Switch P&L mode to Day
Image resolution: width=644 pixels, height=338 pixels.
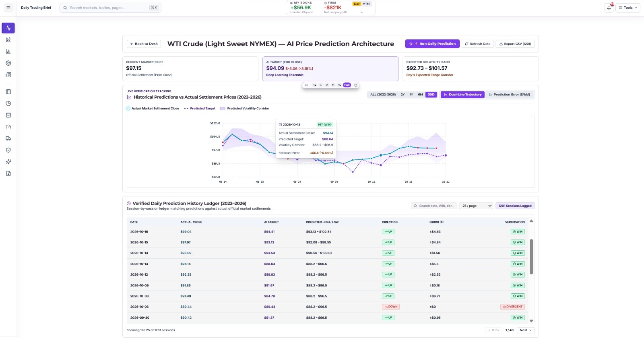357,4
